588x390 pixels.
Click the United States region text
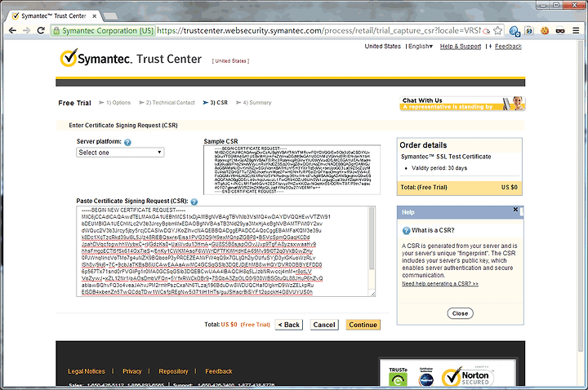click(382, 47)
